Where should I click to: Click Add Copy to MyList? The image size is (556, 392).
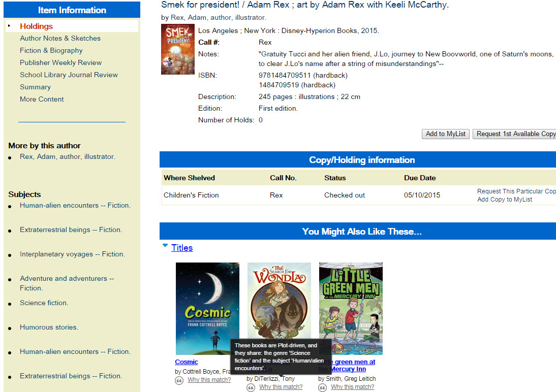(x=505, y=199)
